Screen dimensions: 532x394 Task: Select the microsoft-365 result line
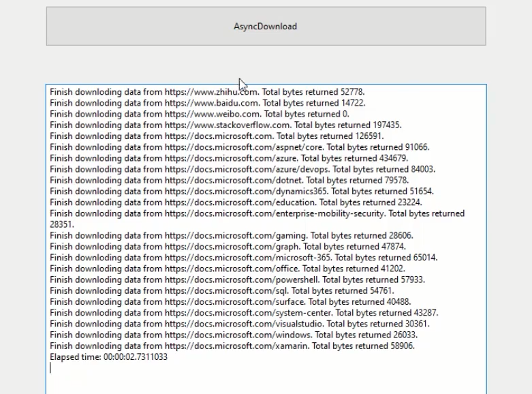[x=244, y=258]
